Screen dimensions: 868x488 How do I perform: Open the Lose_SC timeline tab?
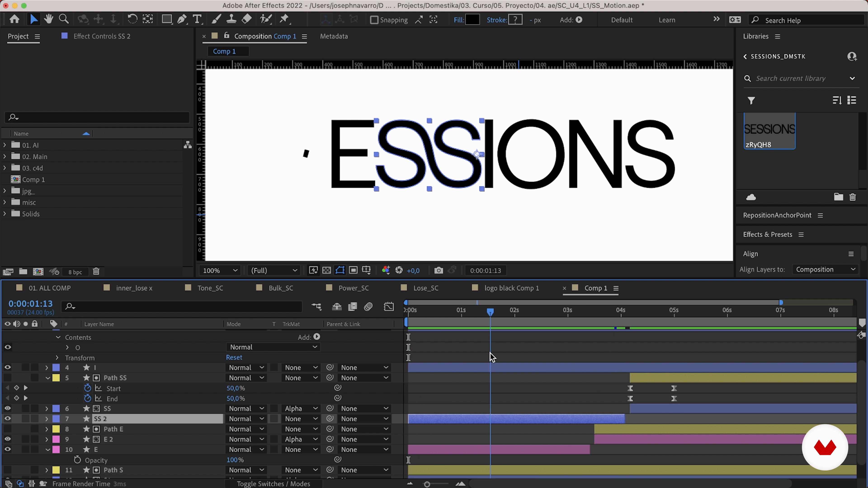[426, 288]
